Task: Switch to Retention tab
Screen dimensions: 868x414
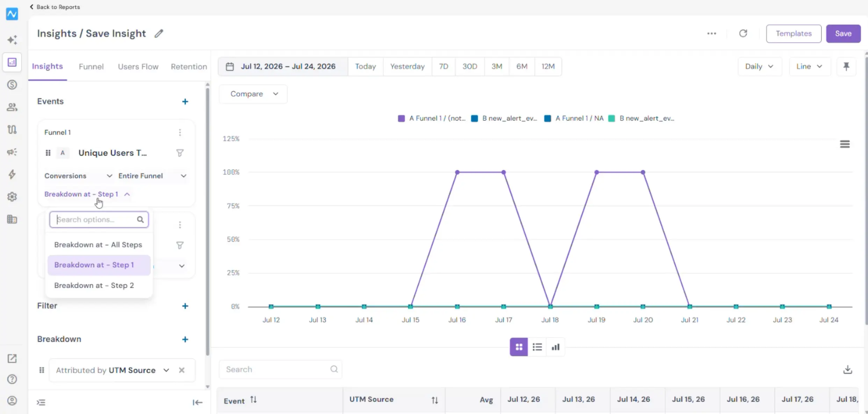Action: 189,67
